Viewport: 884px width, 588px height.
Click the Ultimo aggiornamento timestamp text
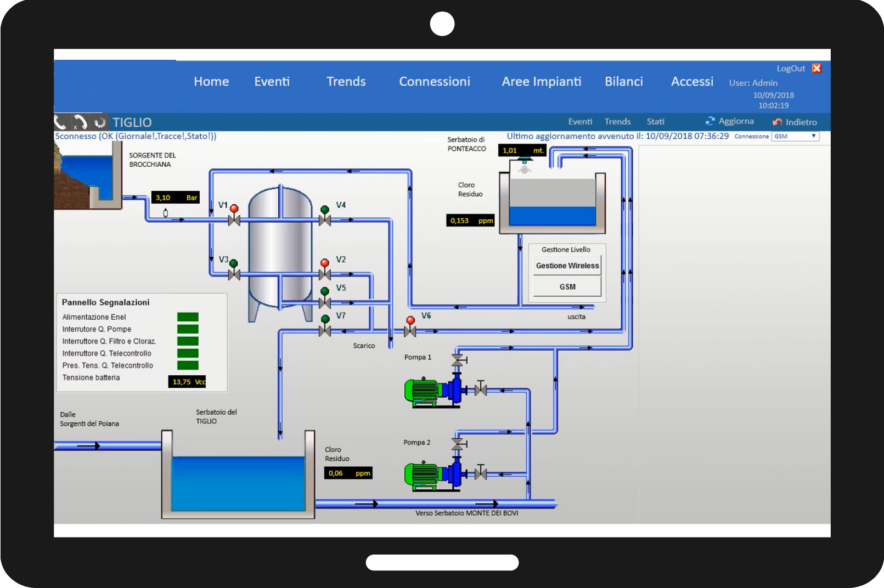(x=617, y=136)
